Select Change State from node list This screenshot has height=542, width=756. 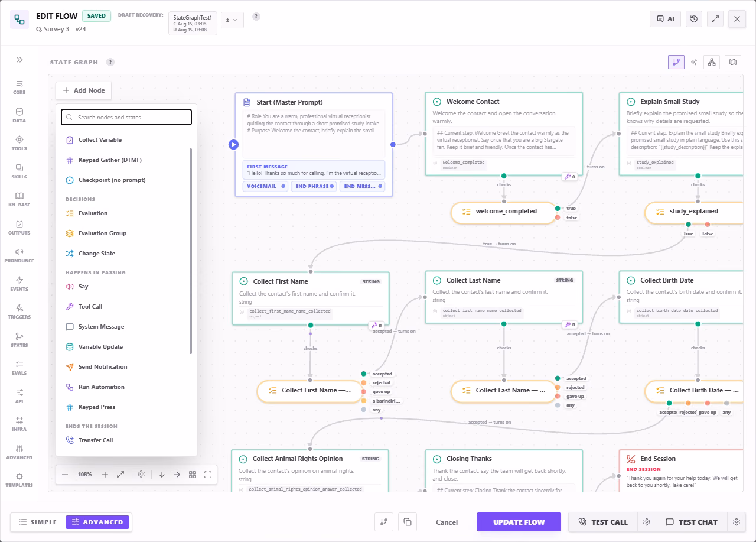[124, 254]
